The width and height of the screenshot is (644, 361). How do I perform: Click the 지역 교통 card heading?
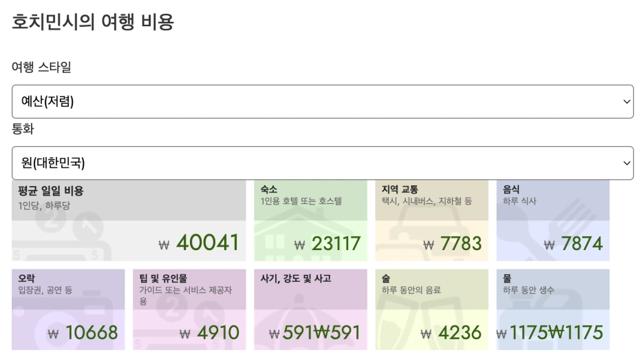400,189
